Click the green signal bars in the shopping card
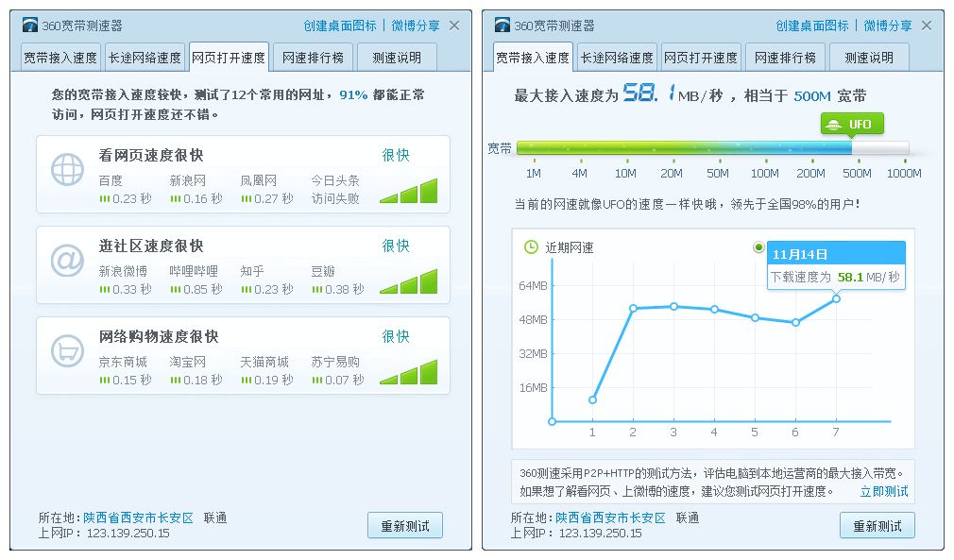The height and width of the screenshot is (560, 954). click(409, 373)
